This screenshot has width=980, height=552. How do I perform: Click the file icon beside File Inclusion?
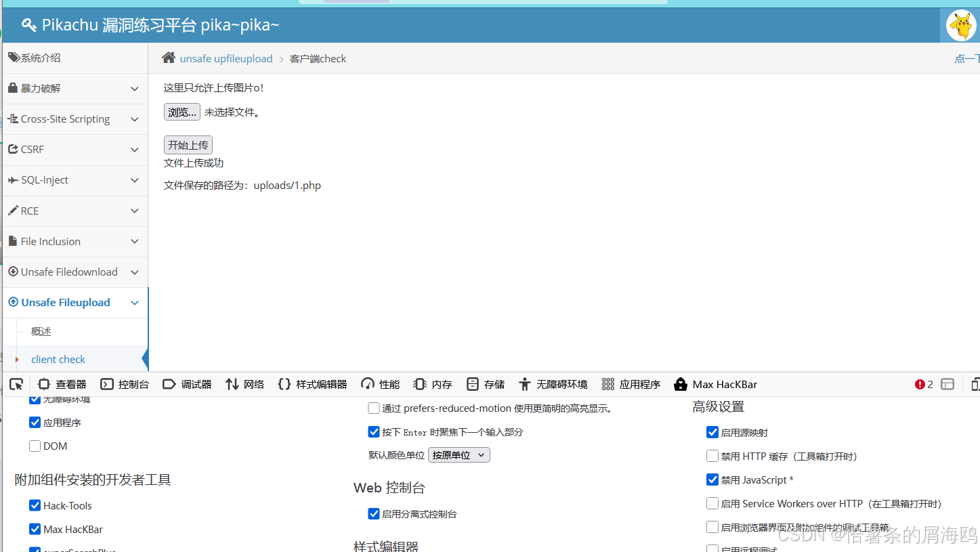(13, 241)
